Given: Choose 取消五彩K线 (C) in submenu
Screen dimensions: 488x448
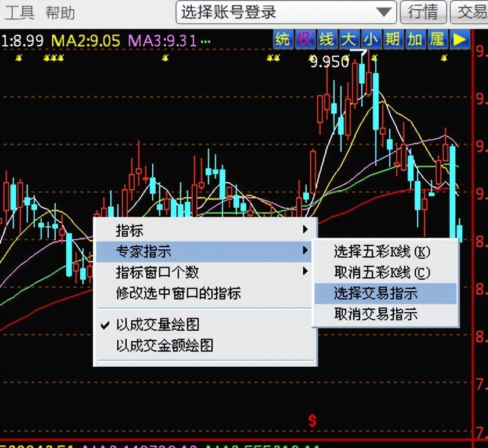Looking at the screenshot, I should 385,273.
